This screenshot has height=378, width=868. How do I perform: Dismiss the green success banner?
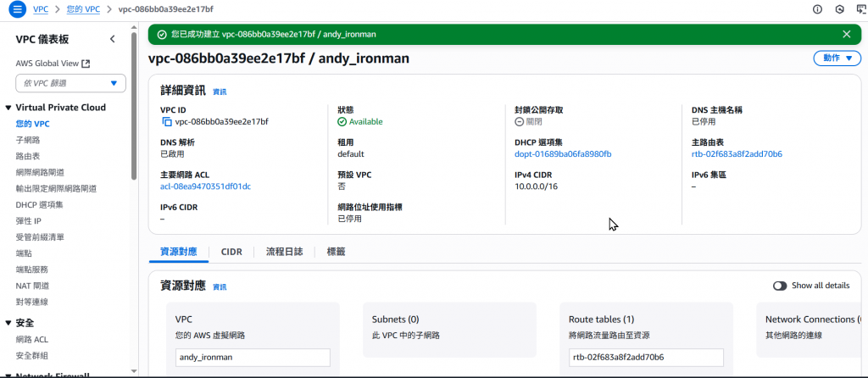tap(847, 34)
